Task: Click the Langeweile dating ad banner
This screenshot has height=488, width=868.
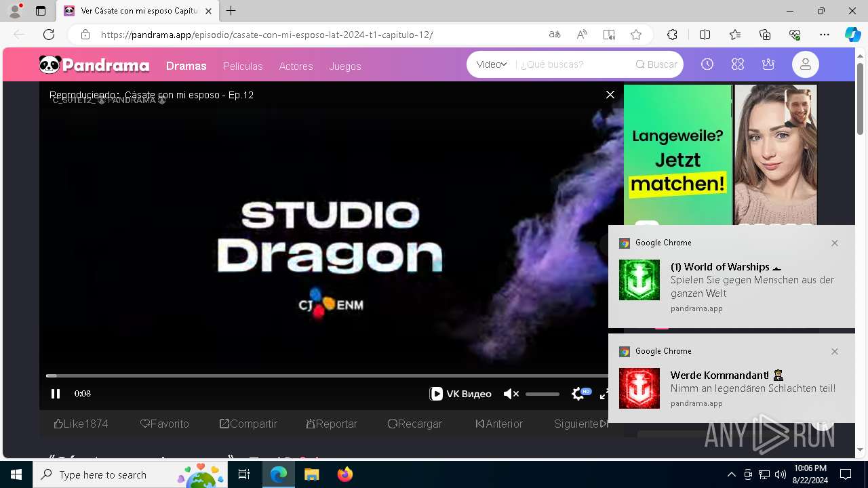Action: [x=721, y=155]
